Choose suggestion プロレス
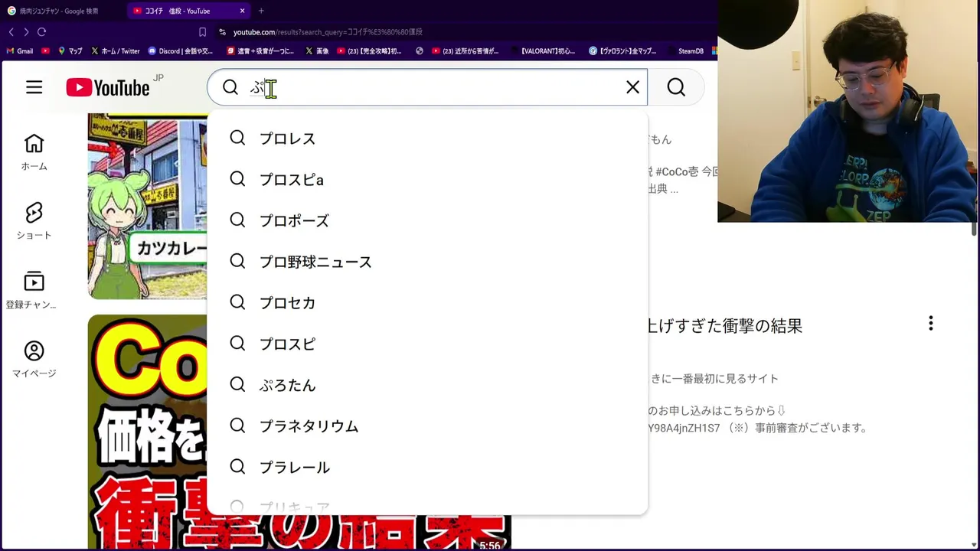 pos(427,139)
